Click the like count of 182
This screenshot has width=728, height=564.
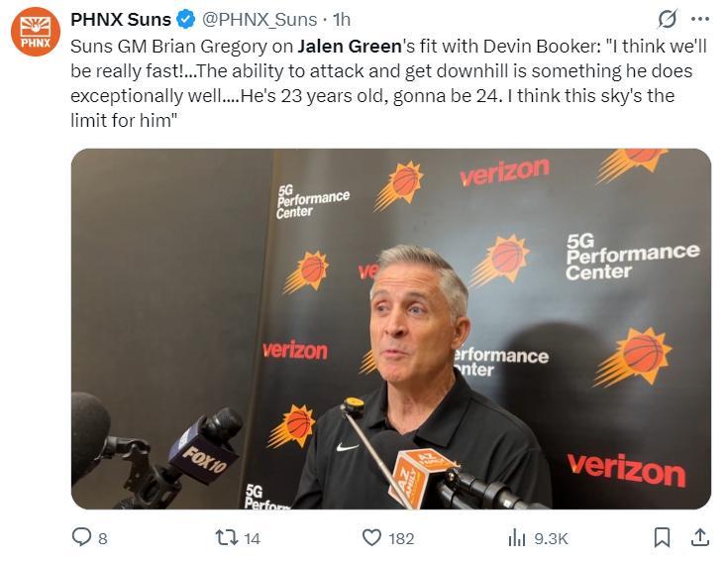[x=401, y=539]
